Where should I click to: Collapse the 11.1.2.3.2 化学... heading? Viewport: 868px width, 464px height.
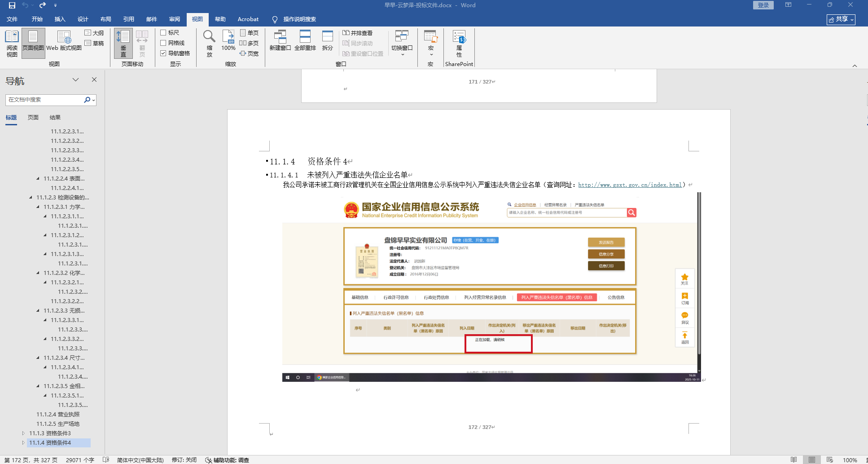[x=38, y=273]
